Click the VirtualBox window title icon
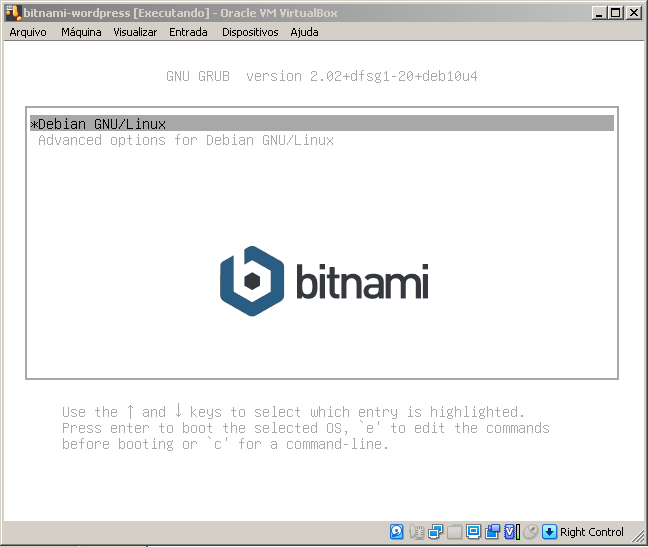The height and width of the screenshot is (547, 648). [13, 13]
